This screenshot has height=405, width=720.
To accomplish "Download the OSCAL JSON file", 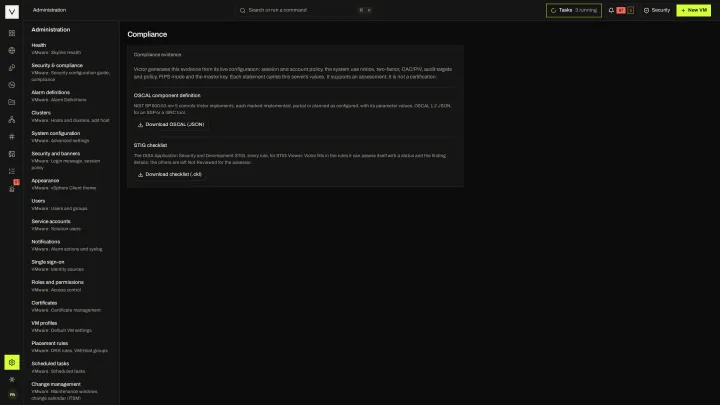I will (171, 124).
